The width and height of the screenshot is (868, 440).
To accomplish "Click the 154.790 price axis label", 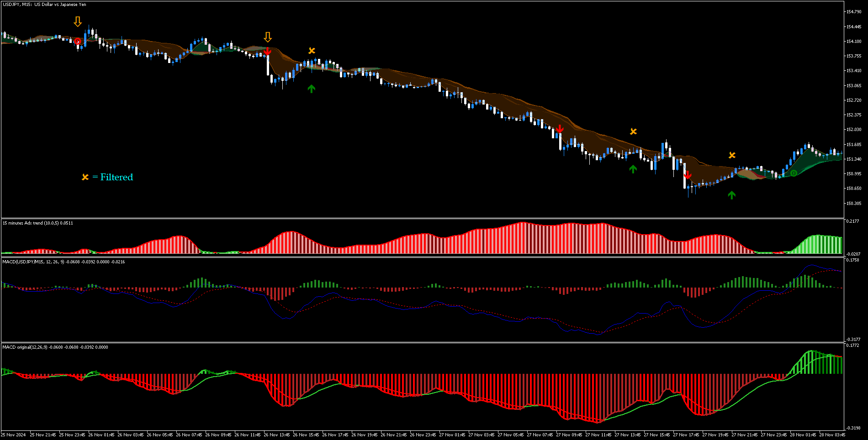I will (853, 12).
